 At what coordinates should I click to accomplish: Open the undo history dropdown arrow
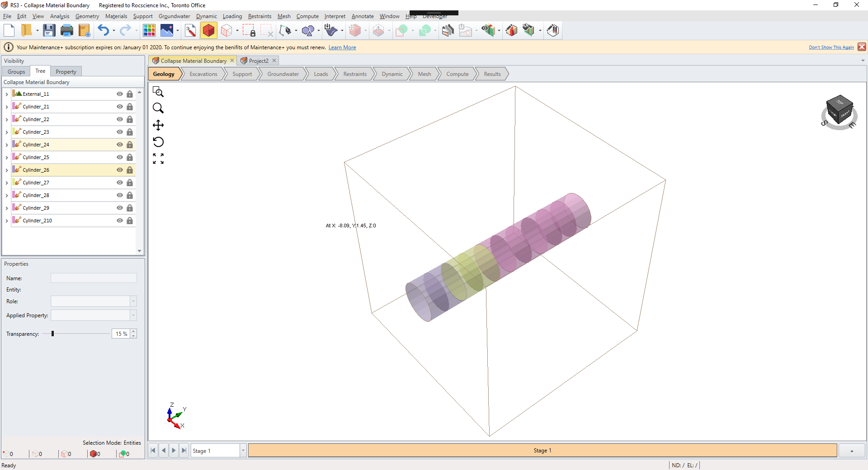point(113,31)
